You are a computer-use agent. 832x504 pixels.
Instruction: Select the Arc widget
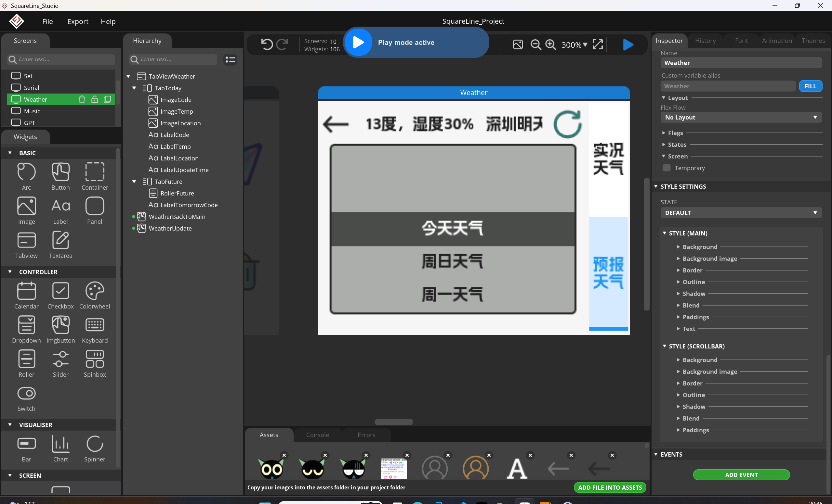(x=26, y=176)
